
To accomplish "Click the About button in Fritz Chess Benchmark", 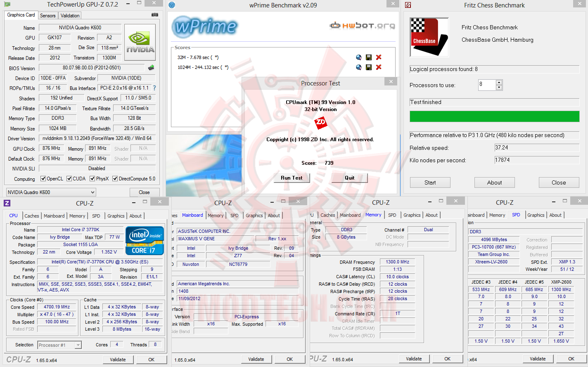I will pos(495,182).
